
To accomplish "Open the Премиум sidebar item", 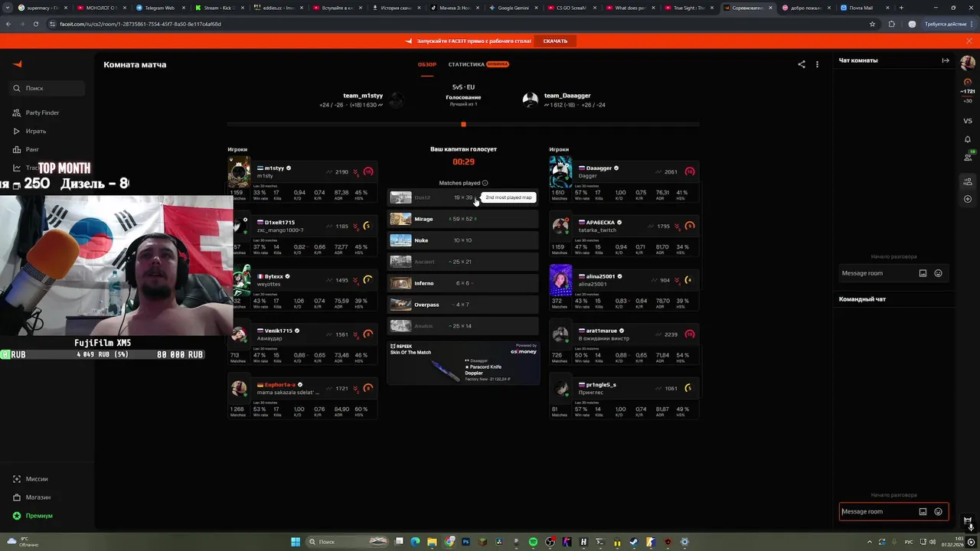I will 39,516.
